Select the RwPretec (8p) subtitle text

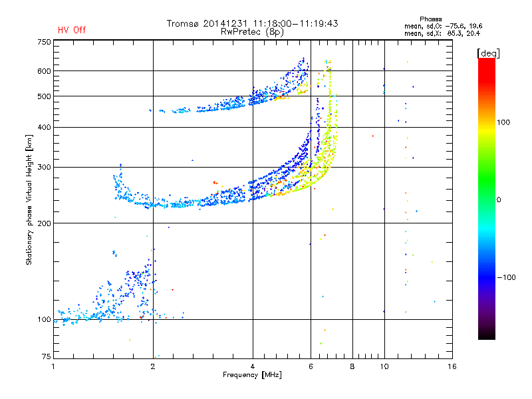tap(253, 31)
